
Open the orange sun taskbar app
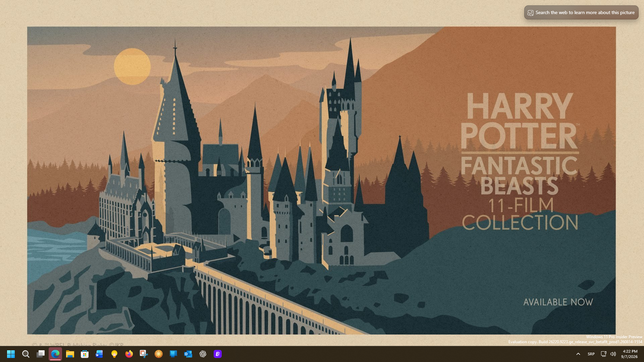(159, 354)
